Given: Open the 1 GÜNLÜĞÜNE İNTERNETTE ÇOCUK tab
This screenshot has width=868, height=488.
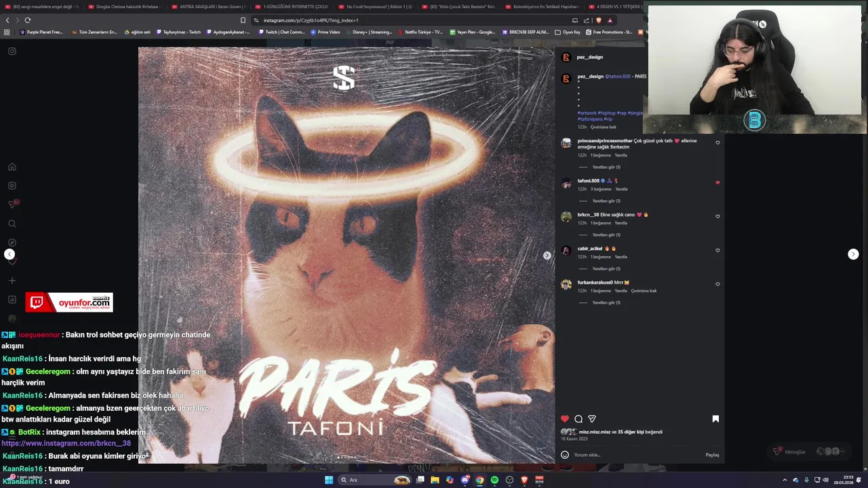Looking at the screenshot, I should pos(290,7).
